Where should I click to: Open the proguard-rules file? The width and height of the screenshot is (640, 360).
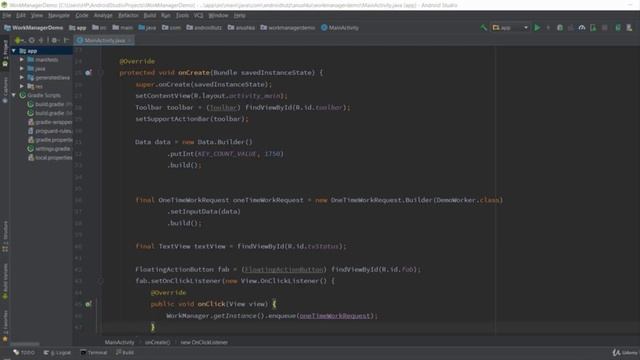point(49,131)
